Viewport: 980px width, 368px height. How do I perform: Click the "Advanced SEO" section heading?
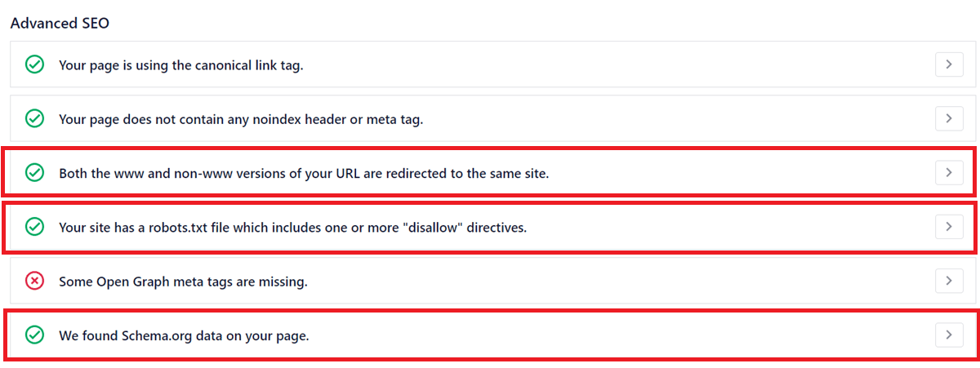point(60,23)
